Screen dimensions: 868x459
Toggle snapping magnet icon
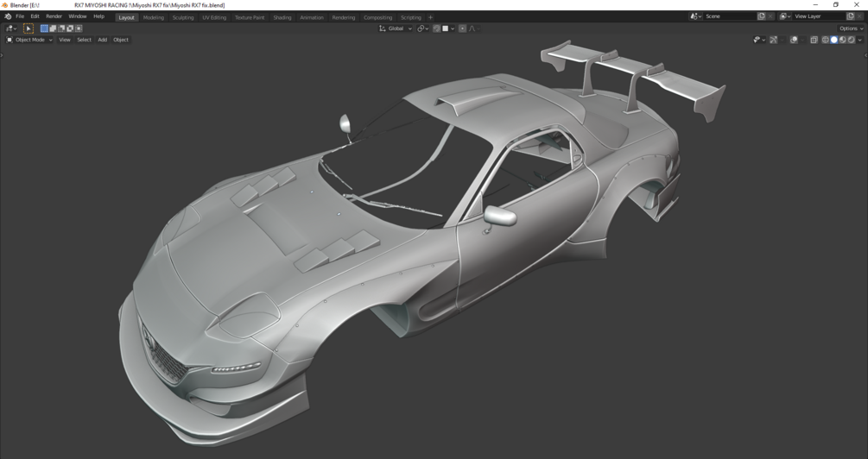pyautogui.click(x=437, y=28)
